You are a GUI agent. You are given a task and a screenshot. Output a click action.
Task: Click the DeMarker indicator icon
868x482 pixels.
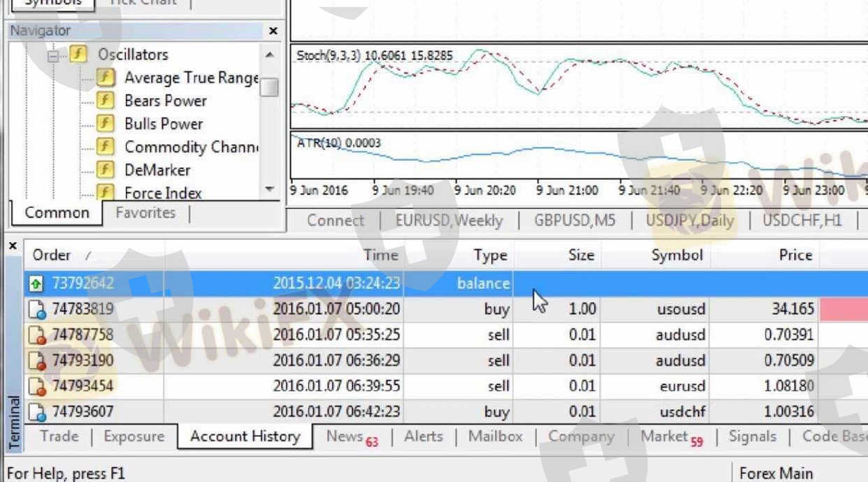106,170
